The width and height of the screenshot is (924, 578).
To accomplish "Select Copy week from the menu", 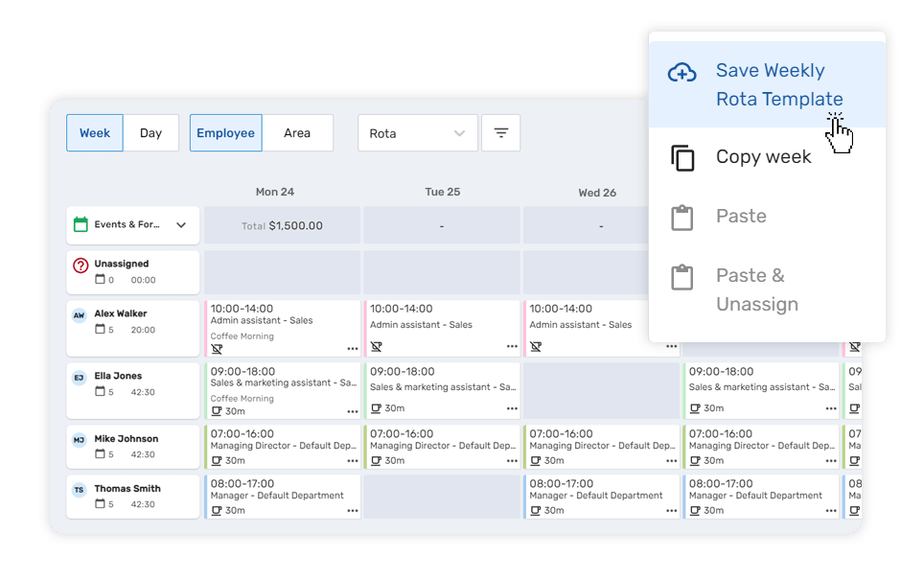I will coord(763,156).
